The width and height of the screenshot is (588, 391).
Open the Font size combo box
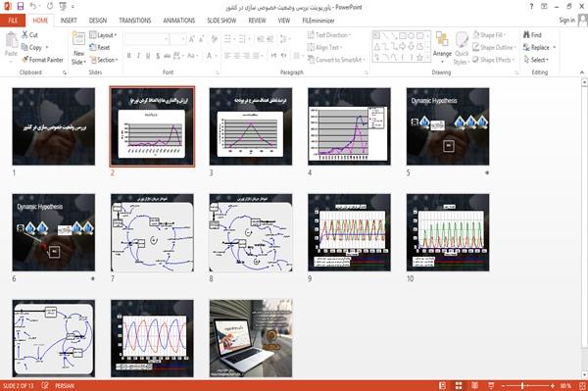click(178, 39)
